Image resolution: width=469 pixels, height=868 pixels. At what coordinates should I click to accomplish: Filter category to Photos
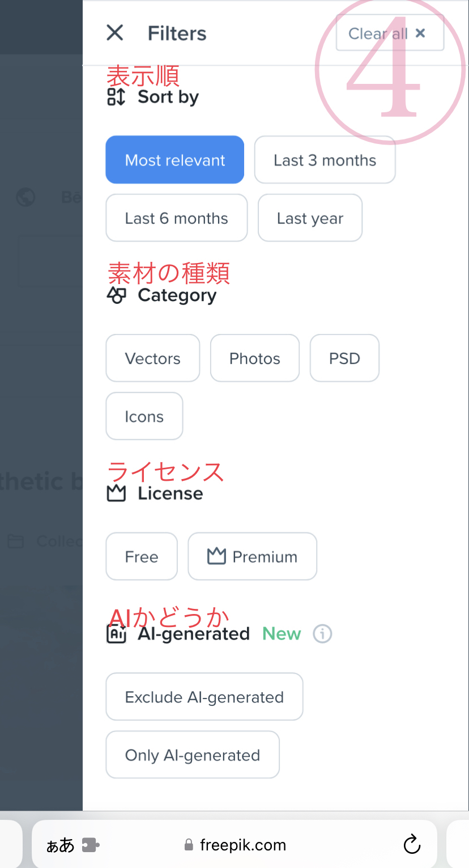(x=254, y=358)
